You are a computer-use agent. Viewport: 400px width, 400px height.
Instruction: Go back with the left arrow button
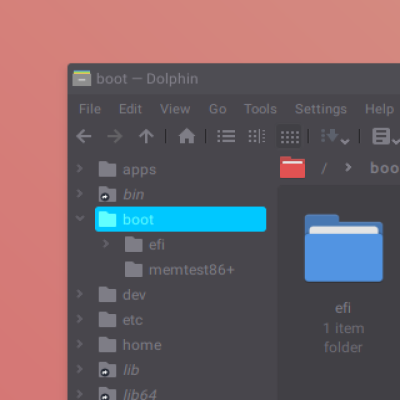(84, 136)
